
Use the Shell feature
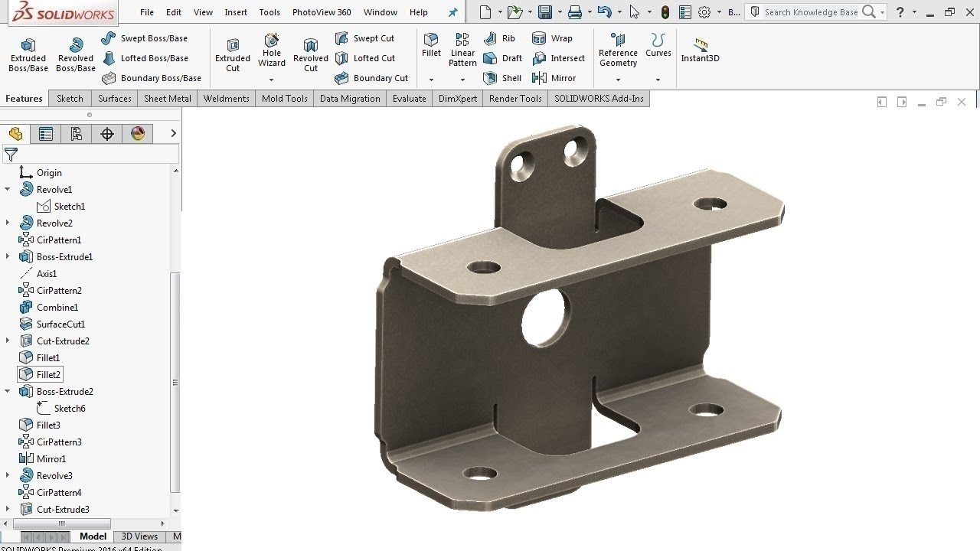[503, 78]
